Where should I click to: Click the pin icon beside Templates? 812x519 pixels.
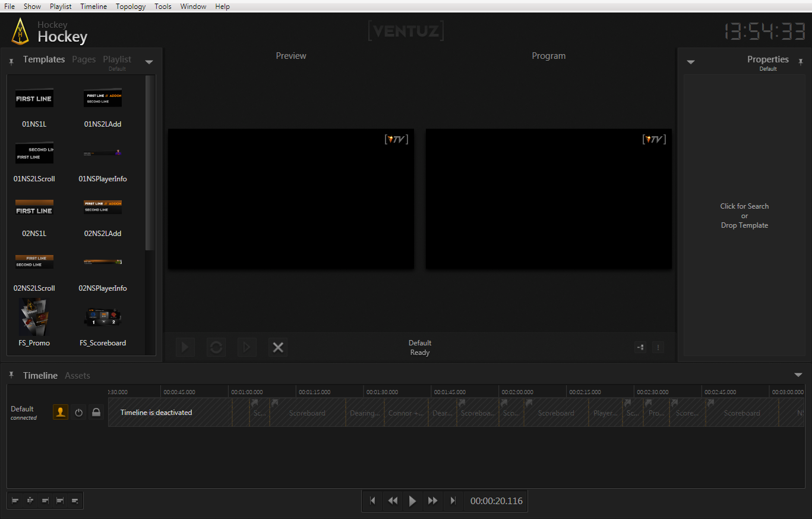click(x=11, y=61)
